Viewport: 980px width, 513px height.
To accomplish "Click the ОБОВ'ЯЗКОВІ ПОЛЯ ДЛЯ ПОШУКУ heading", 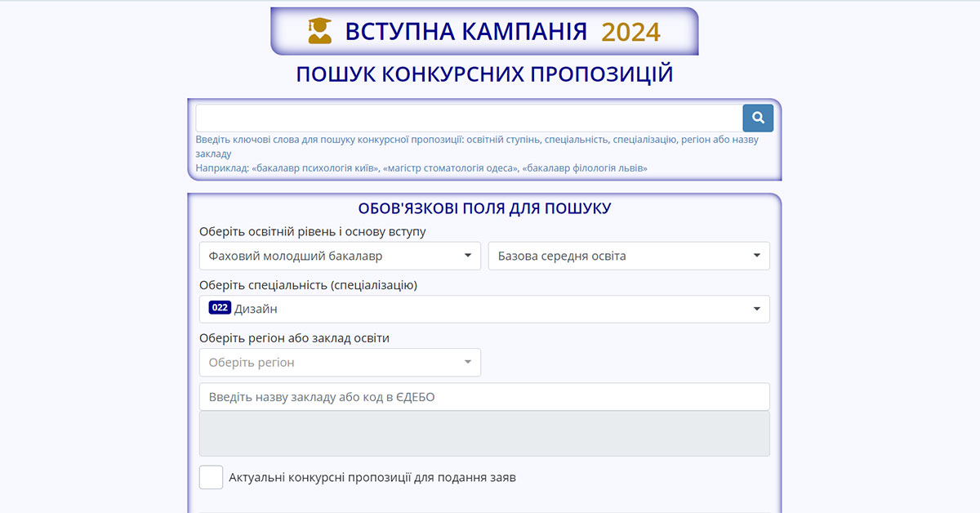I will coord(484,208).
